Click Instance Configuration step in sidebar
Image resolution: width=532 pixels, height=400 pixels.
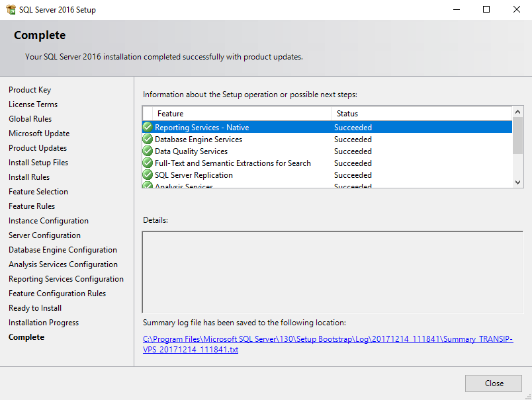coord(48,221)
